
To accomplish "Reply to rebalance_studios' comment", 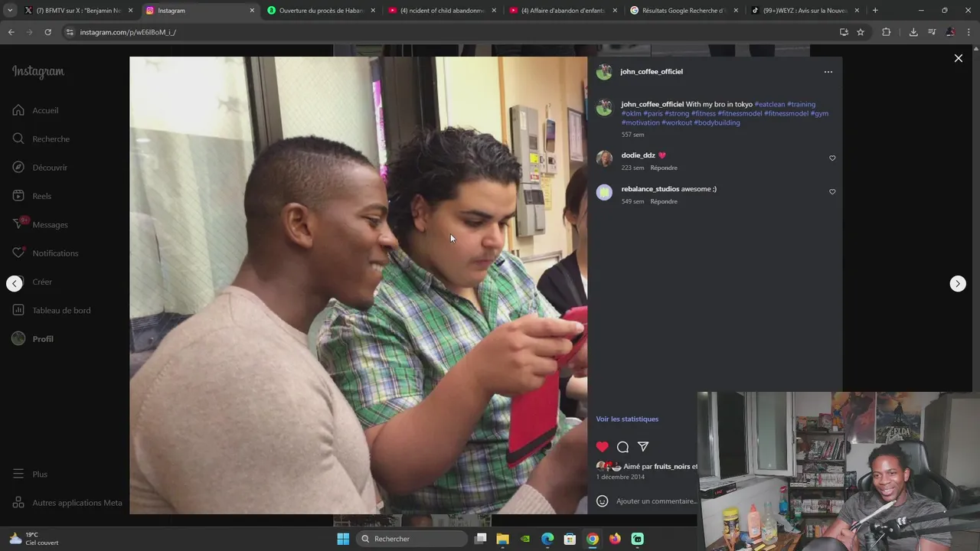I will tap(664, 201).
